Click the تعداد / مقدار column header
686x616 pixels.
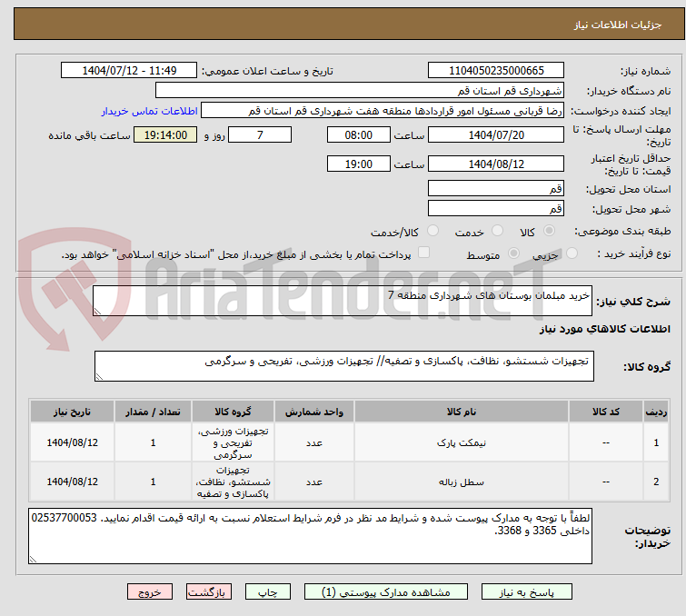tap(153, 412)
